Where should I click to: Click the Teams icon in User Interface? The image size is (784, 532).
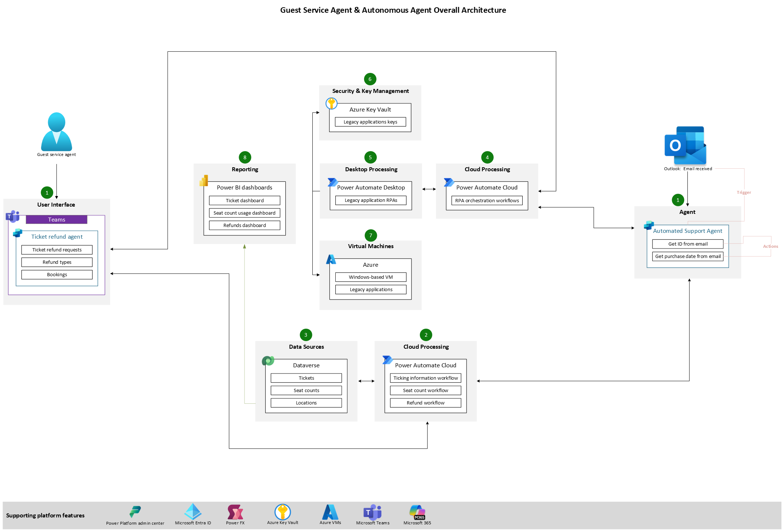(x=12, y=216)
